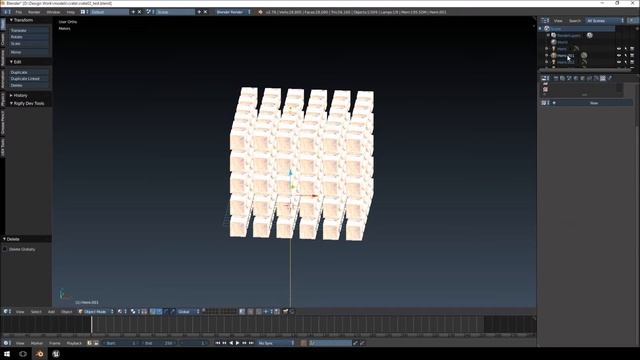The width and height of the screenshot is (640, 360).
Task: Open properties editor type icon
Action: 544,78
